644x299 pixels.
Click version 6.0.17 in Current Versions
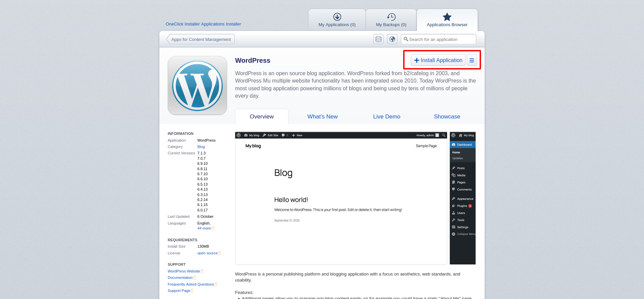203,210
